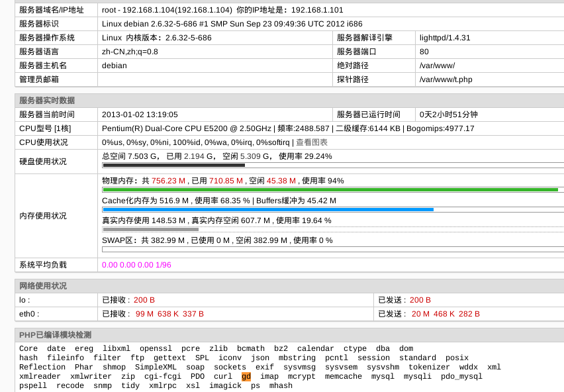This screenshot has height=392, width=564.
Task: Click the 服务器实时数据 section header
Action: (x=47, y=101)
